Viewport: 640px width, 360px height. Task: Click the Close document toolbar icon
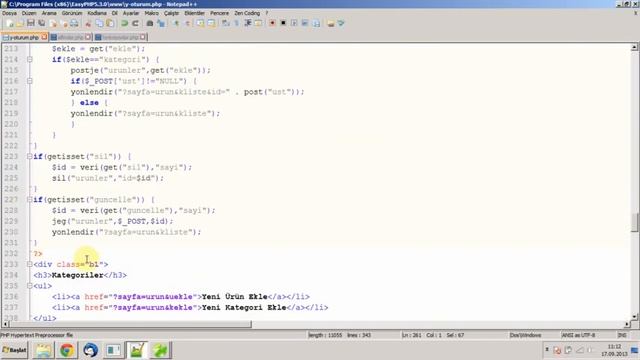53,23
